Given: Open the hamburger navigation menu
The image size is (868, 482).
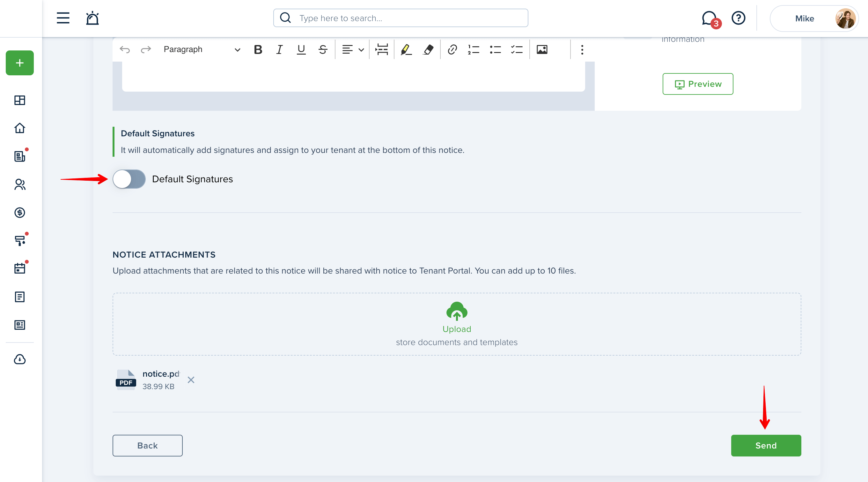Looking at the screenshot, I should coord(63,18).
